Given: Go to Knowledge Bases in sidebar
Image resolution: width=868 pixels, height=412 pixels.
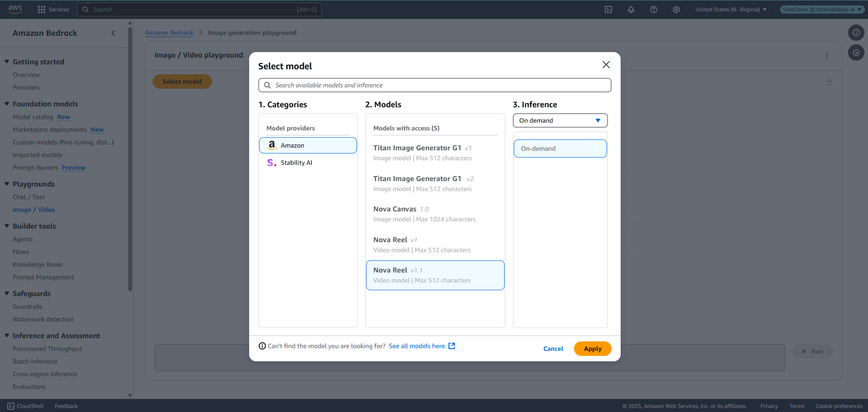Looking at the screenshot, I should 38,264.
